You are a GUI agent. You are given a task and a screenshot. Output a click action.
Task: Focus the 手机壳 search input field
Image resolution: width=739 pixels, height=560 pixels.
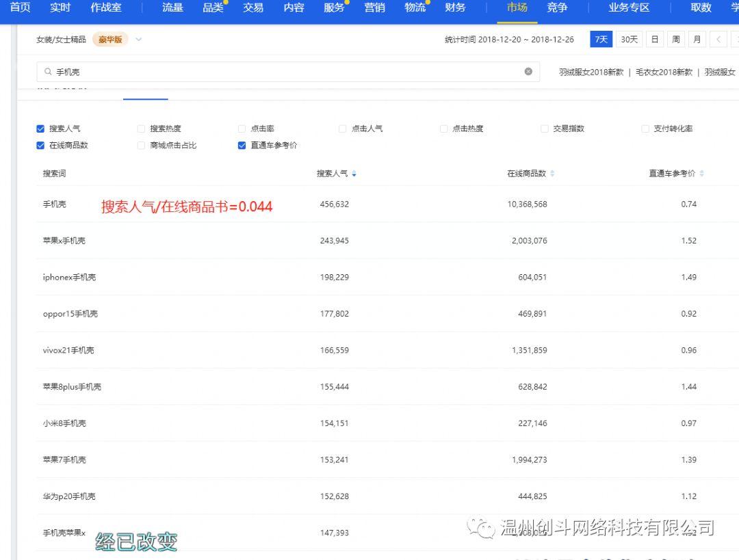tap(288, 72)
